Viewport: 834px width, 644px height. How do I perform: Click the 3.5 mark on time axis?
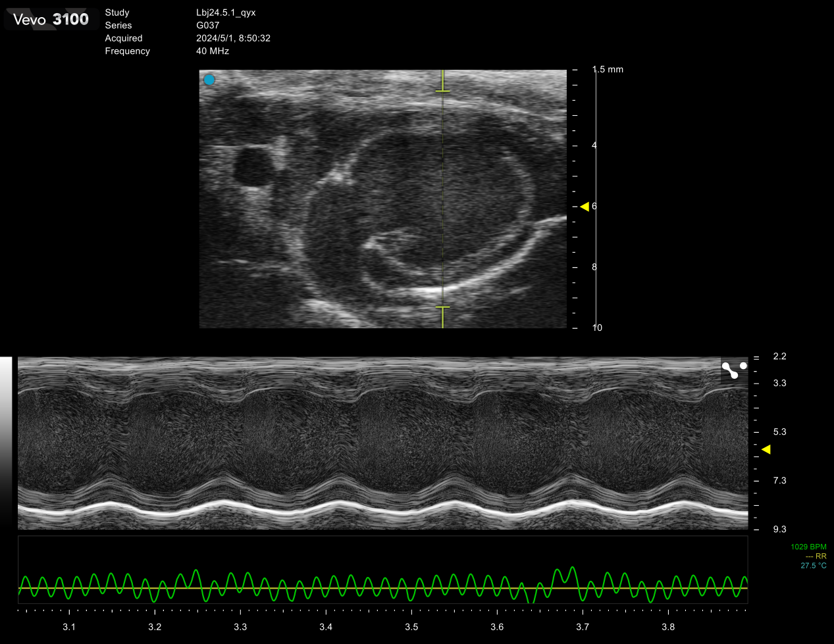(x=411, y=627)
